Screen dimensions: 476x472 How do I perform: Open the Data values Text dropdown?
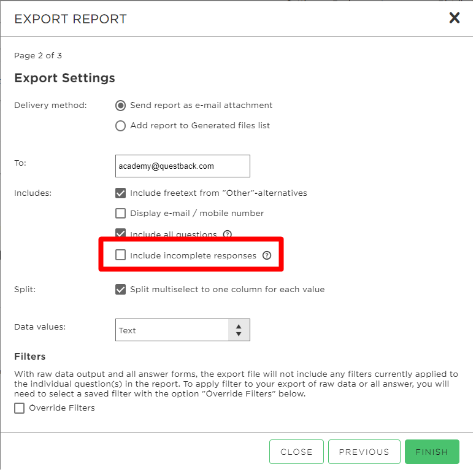[x=182, y=330]
